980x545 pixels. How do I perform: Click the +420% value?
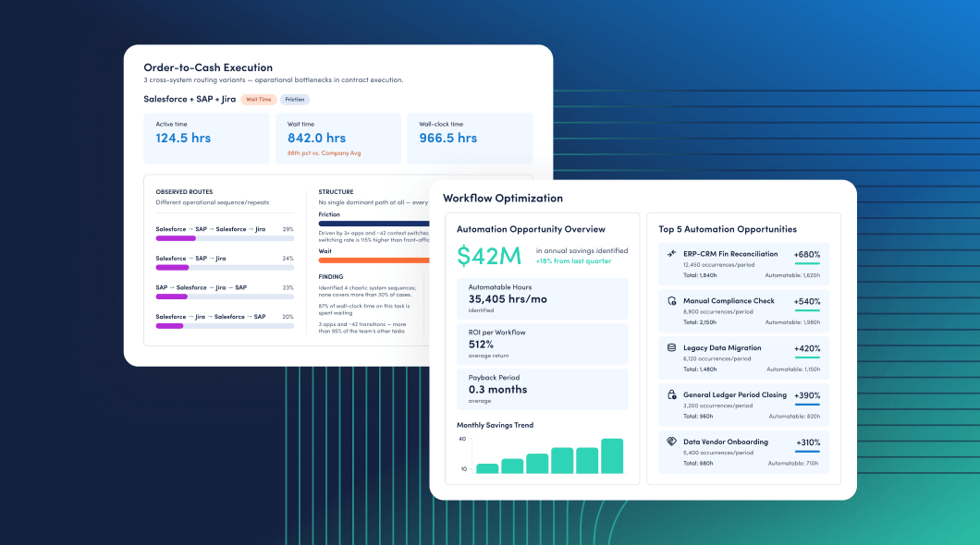point(807,348)
